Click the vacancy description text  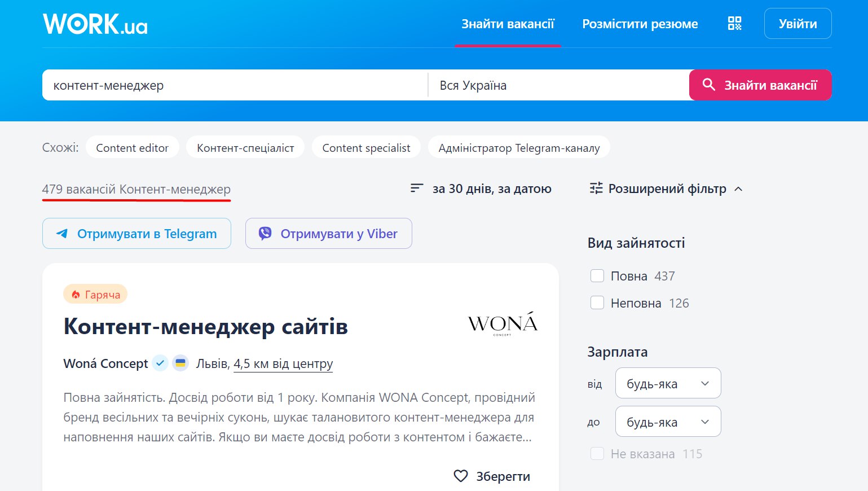pos(299,417)
